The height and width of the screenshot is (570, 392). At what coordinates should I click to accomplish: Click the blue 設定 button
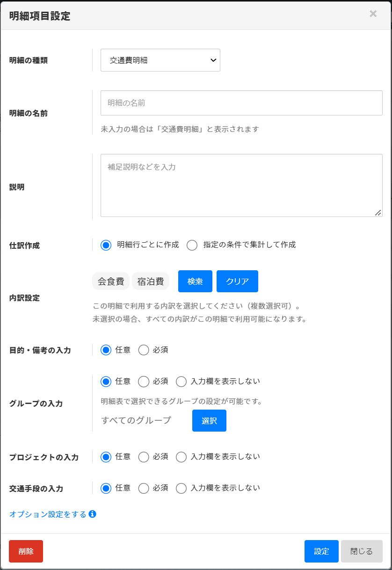pyautogui.click(x=321, y=551)
